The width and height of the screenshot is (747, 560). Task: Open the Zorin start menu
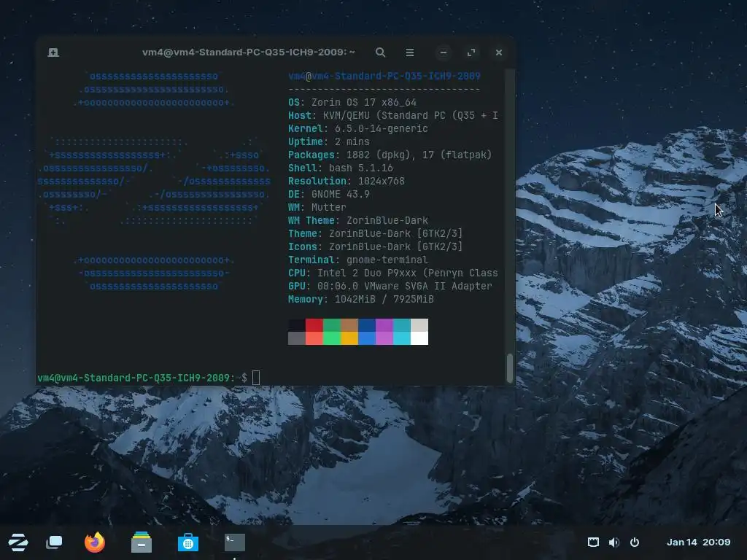pos(18,542)
